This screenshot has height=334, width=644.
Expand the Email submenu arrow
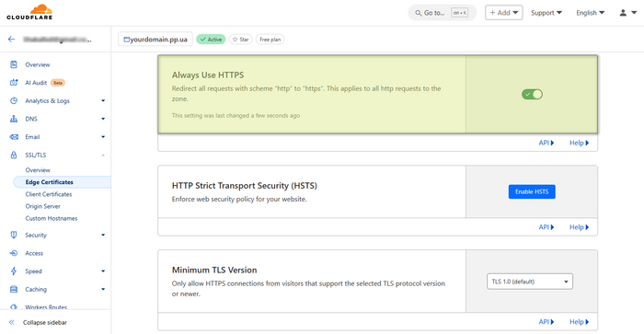coord(103,137)
